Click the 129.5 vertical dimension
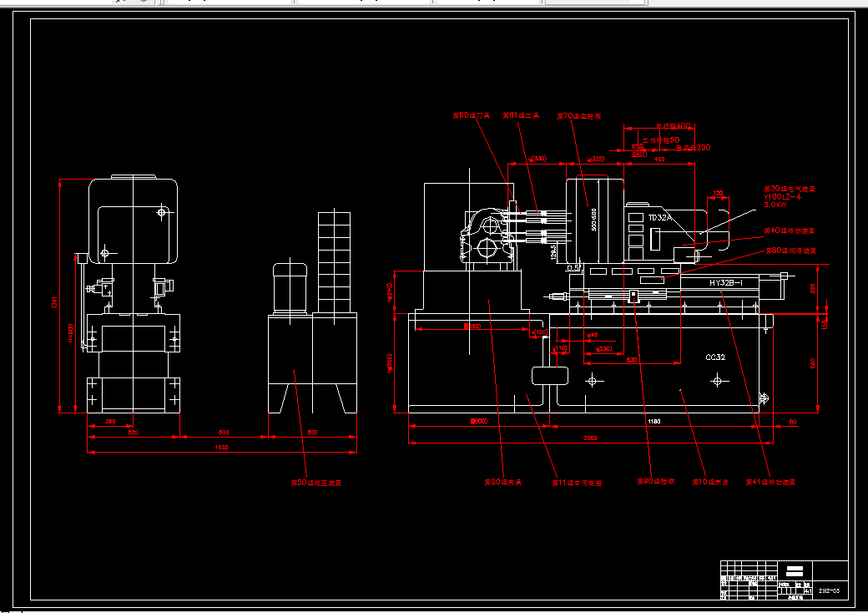Image resolution: width=868 pixels, height=613 pixels. [x=553, y=252]
